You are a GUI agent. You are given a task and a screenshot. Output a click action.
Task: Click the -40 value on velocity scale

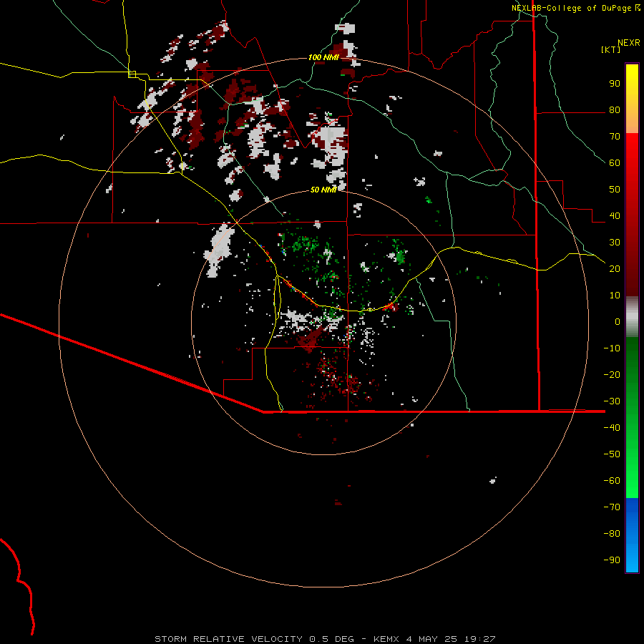point(612,428)
